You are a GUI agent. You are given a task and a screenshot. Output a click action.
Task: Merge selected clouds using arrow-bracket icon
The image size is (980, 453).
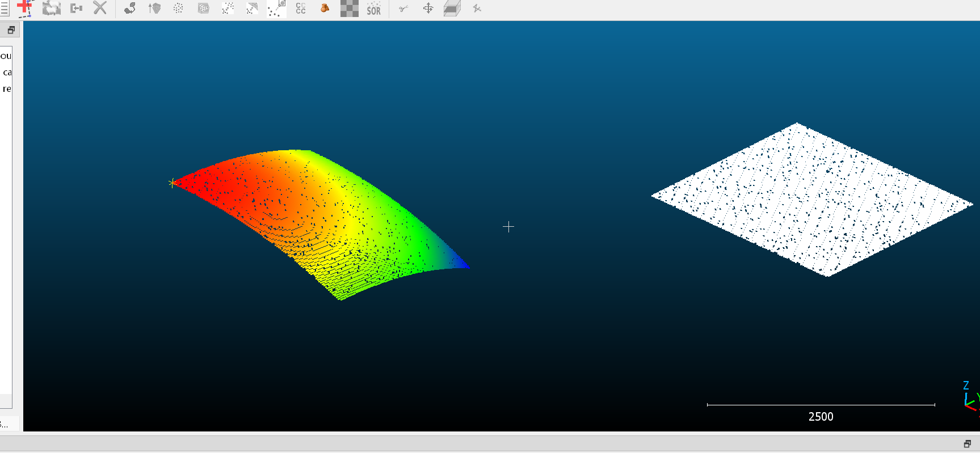(x=76, y=8)
